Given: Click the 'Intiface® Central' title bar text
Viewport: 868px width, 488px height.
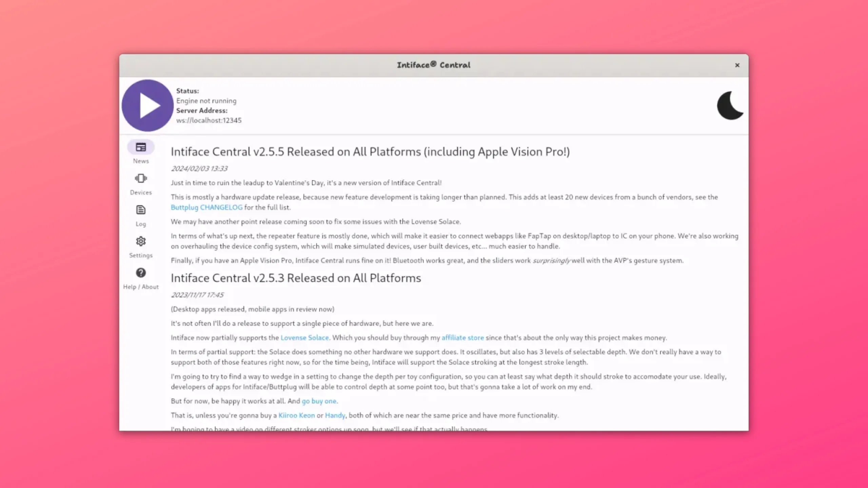Looking at the screenshot, I should pyautogui.click(x=434, y=65).
